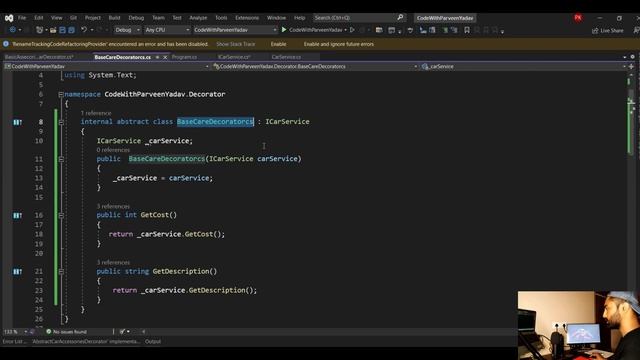Open the Debug menu
Screen dimensions: 640x360
[136, 18]
